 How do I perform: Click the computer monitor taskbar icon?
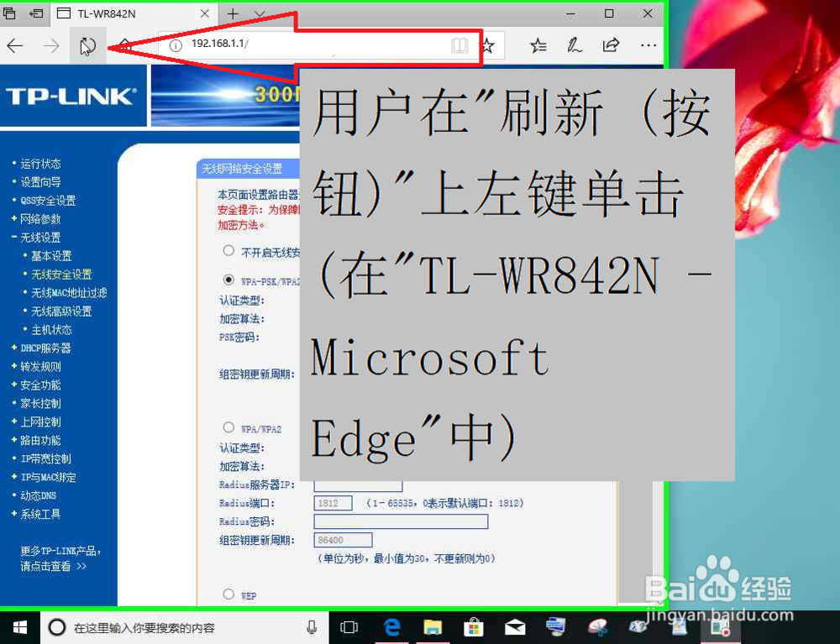pyautogui.click(x=555, y=626)
